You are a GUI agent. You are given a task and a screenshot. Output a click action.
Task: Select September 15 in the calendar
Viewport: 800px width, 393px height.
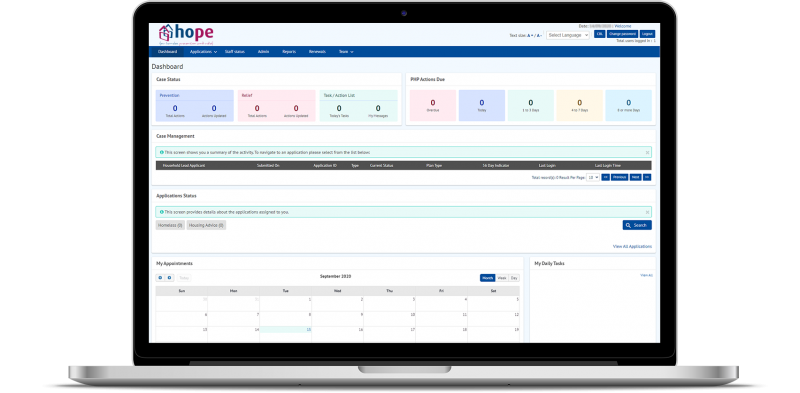coord(285,334)
